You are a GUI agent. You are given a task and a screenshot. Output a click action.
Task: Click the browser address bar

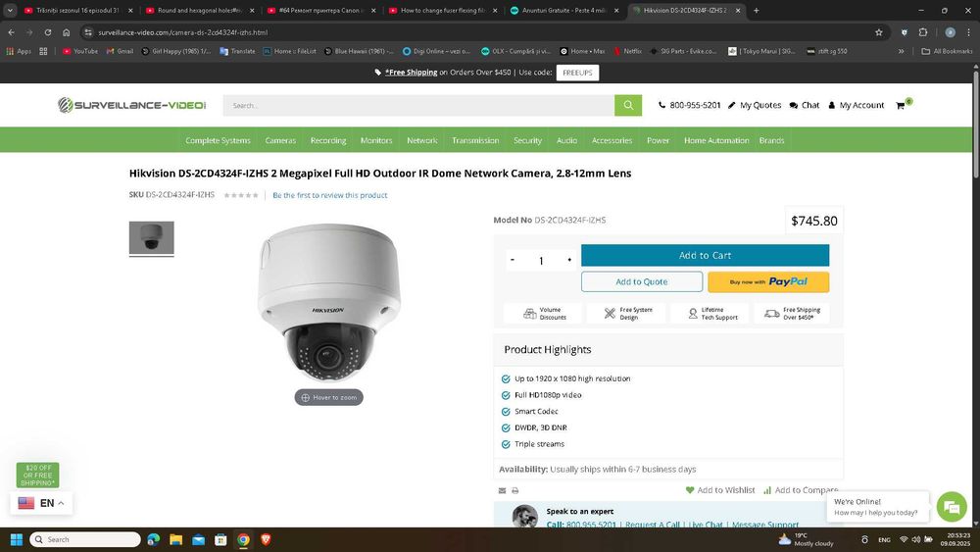click(481, 32)
